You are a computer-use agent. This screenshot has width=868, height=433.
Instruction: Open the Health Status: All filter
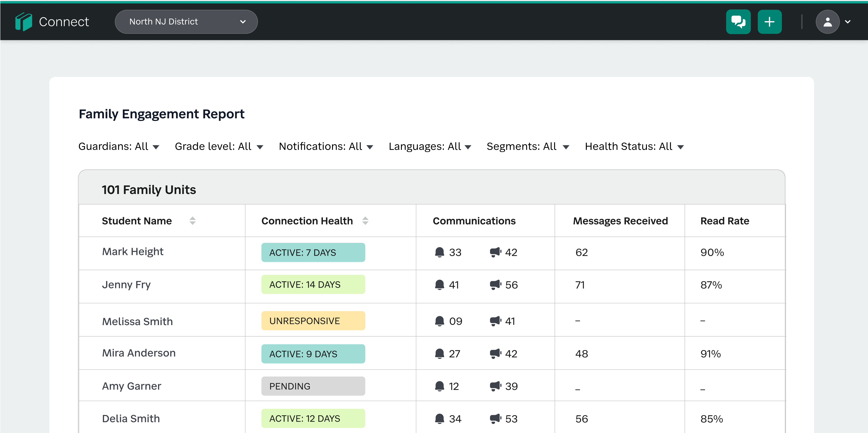[x=635, y=146]
